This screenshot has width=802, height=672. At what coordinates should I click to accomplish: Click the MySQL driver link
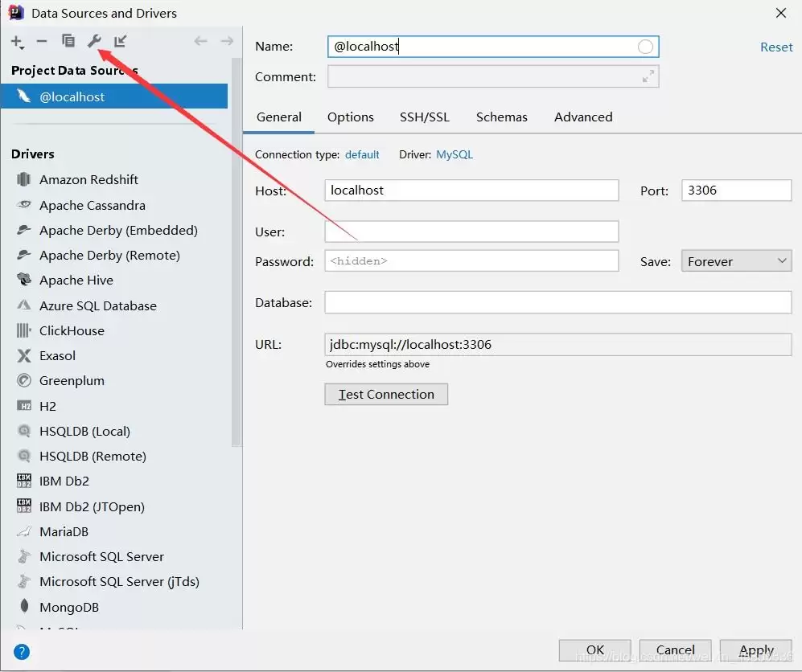(x=454, y=155)
